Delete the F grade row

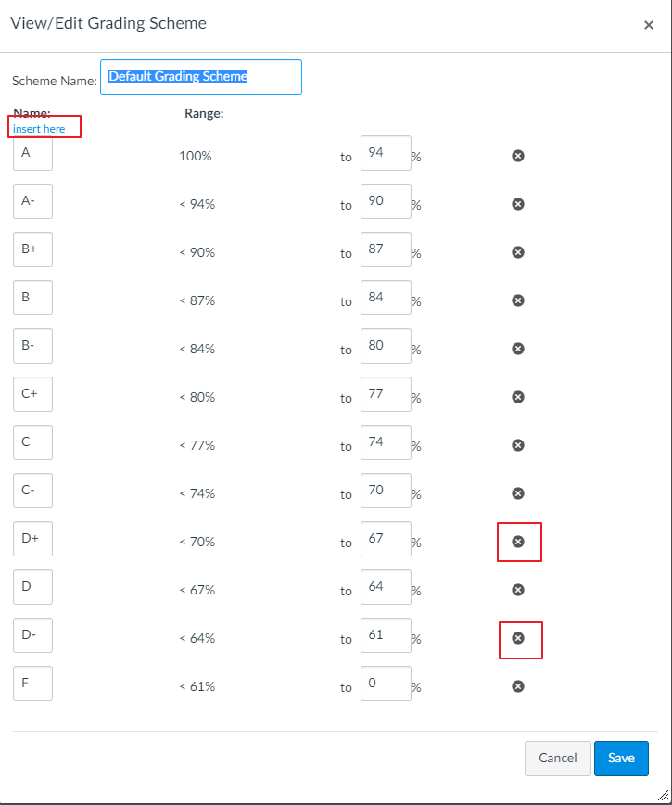[518, 685]
